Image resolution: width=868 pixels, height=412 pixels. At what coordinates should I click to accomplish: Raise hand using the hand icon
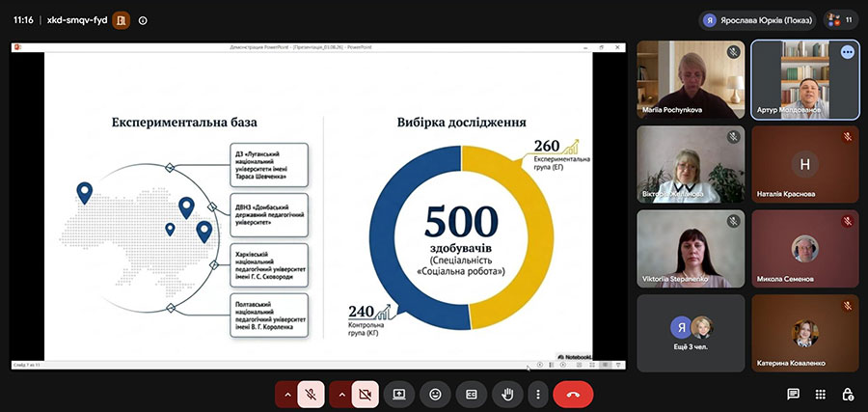point(507,395)
